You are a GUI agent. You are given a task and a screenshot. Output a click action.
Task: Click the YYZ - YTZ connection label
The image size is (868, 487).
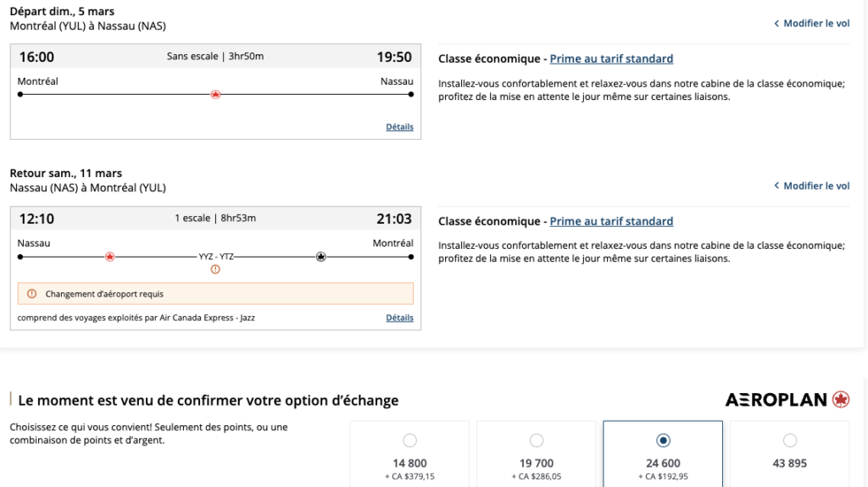coord(215,256)
